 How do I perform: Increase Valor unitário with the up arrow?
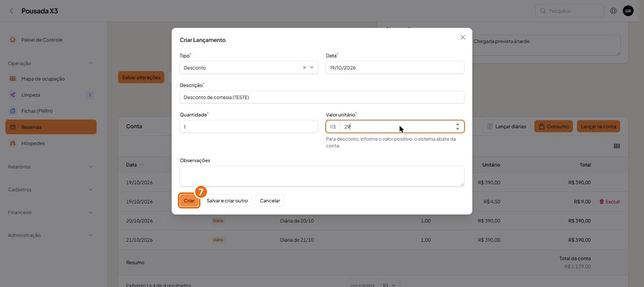(458, 124)
